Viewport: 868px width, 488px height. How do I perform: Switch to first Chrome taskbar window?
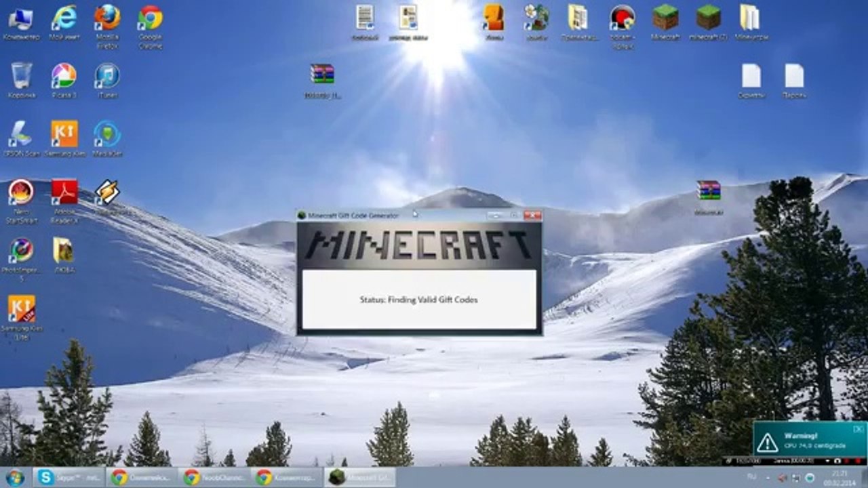[142, 477]
